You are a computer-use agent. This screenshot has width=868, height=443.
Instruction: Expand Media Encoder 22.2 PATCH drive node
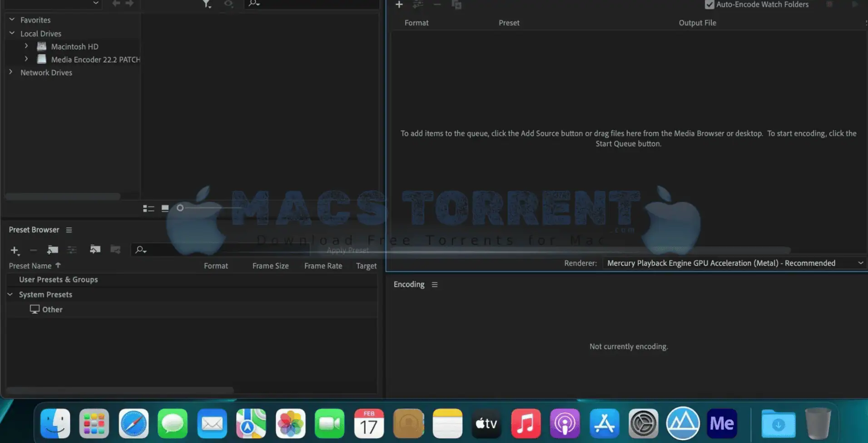[x=26, y=59]
